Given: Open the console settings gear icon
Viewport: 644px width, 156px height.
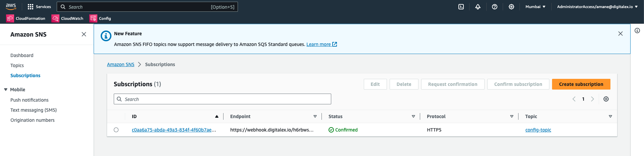Looking at the screenshot, I should pos(511,7).
